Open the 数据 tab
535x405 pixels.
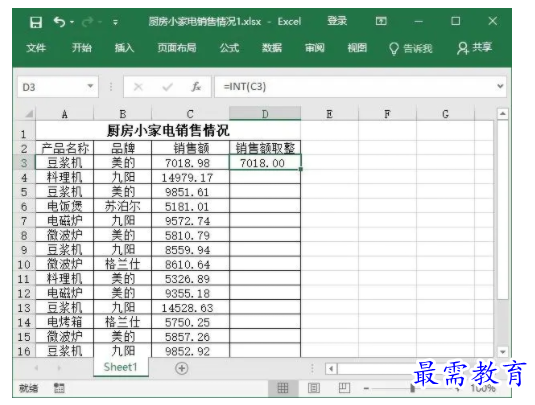tap(272, 48)
